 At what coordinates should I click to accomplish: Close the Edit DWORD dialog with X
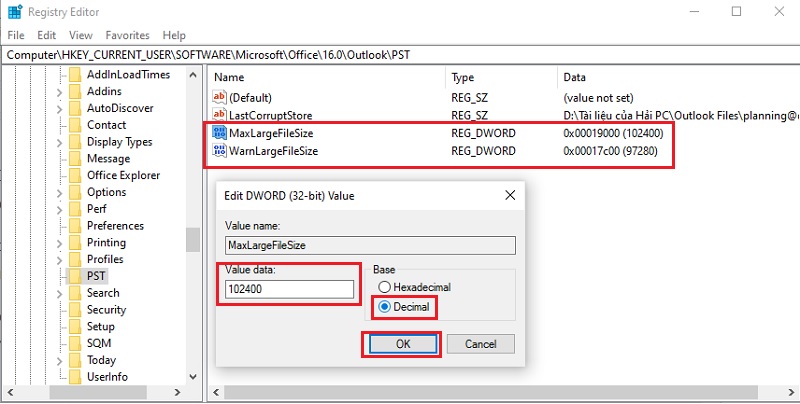pos(510,194)
